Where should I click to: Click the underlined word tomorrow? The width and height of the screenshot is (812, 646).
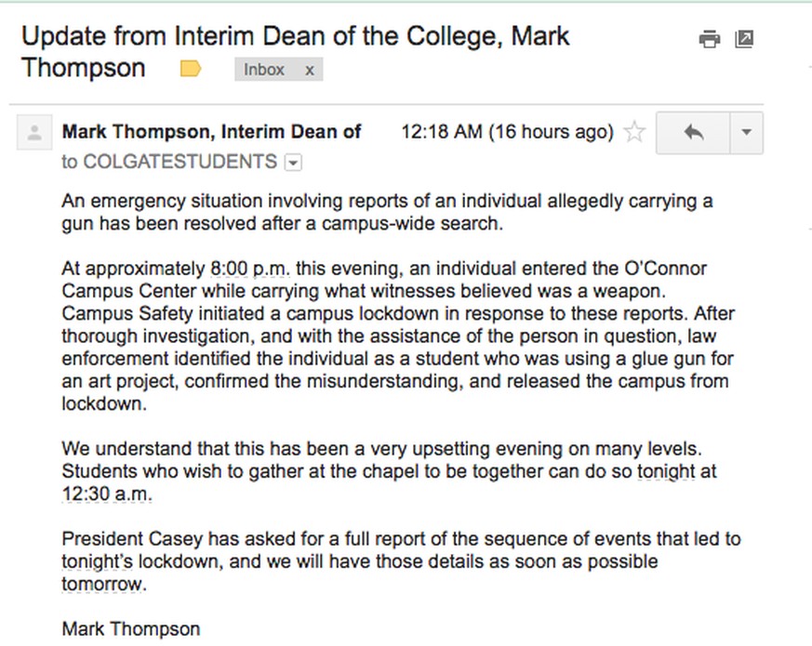point(102,584)
